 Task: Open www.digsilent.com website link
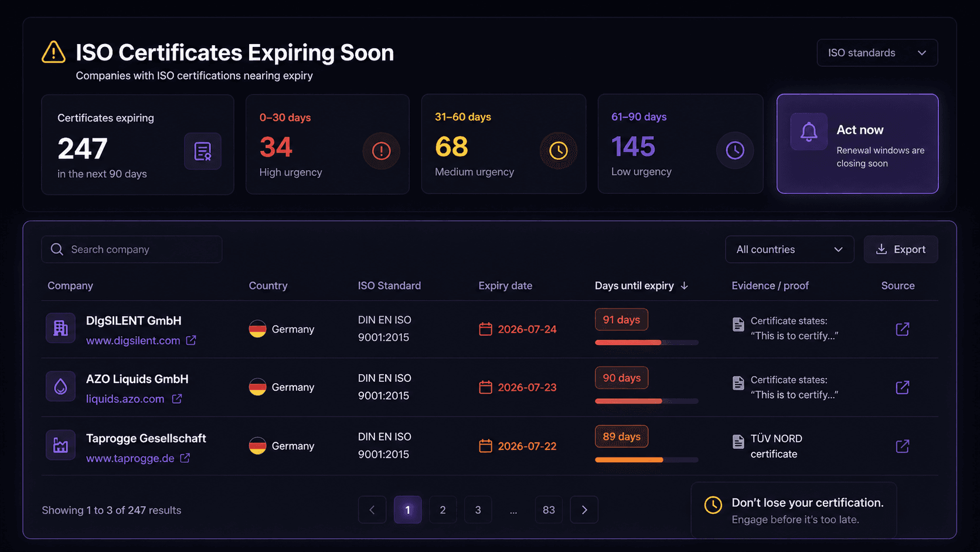(133, 341)
